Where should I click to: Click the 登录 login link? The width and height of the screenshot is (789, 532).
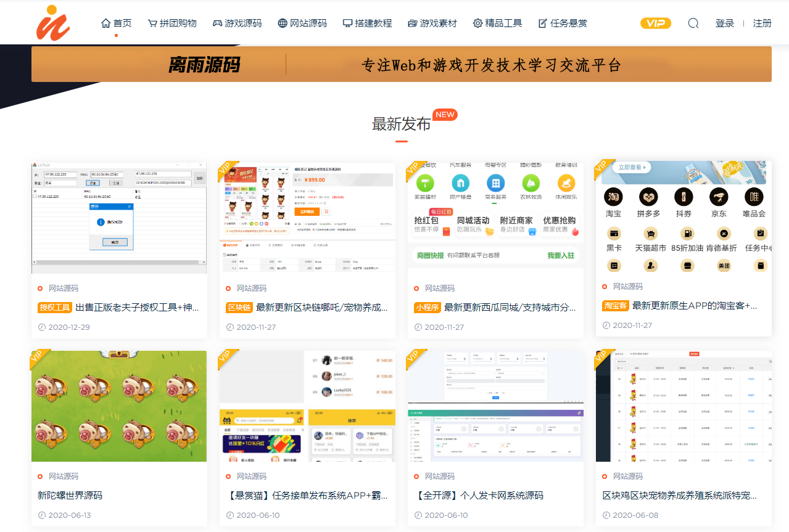click(725, 23)
